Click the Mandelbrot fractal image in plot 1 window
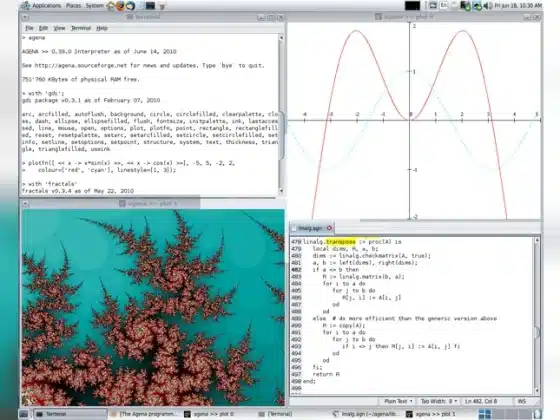 153,308
